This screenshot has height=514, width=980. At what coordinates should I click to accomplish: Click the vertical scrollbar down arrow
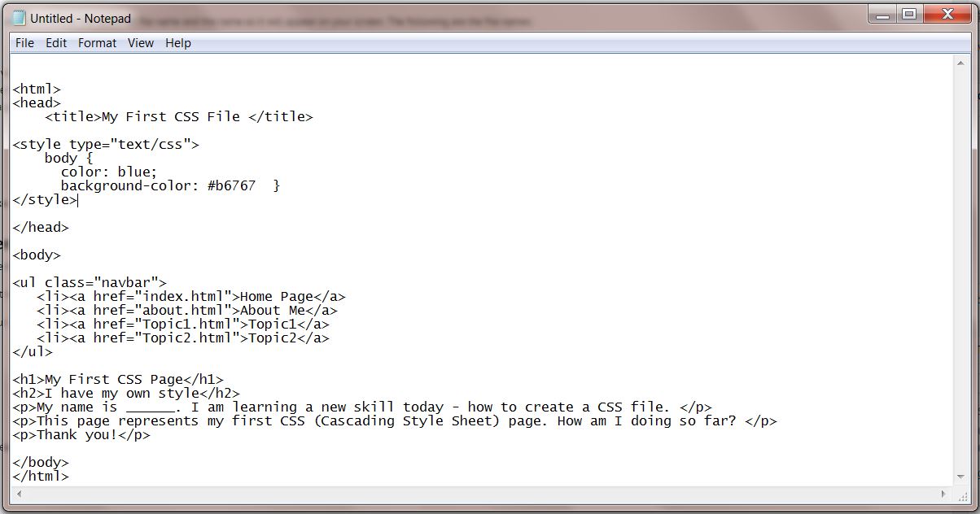click(960, 478)
